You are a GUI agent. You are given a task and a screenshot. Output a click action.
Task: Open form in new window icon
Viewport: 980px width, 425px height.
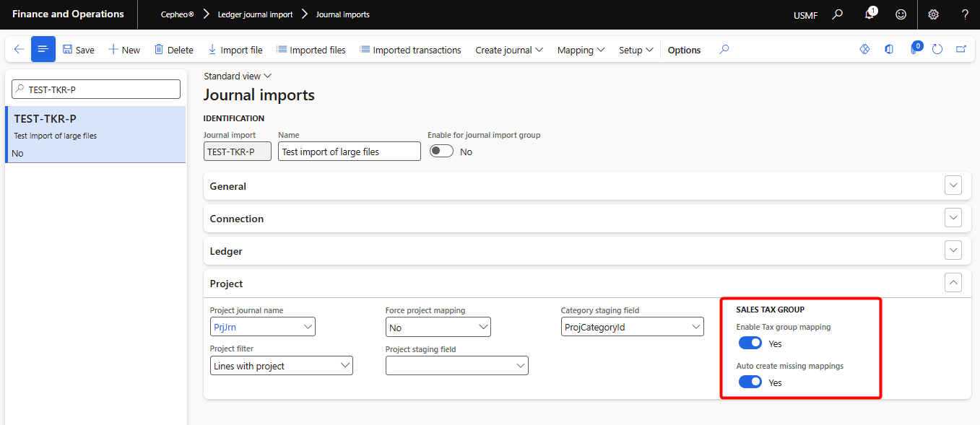[x=961, y=50]
